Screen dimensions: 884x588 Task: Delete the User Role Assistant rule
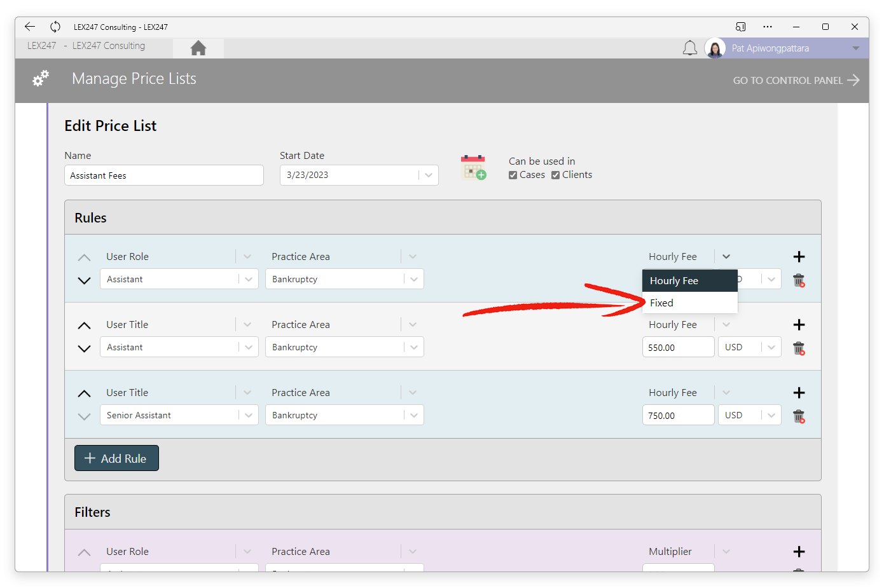tap(799, 280)
